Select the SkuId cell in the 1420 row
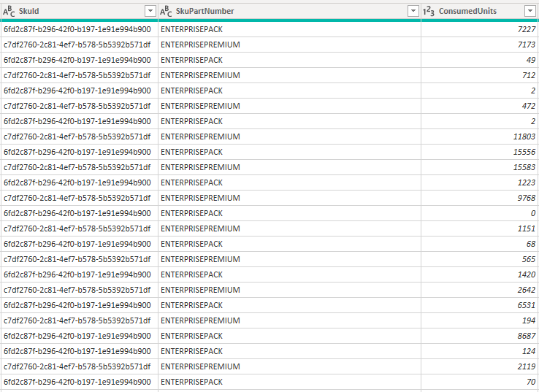This screenshot has height=392, width=539. click(79, 274)
